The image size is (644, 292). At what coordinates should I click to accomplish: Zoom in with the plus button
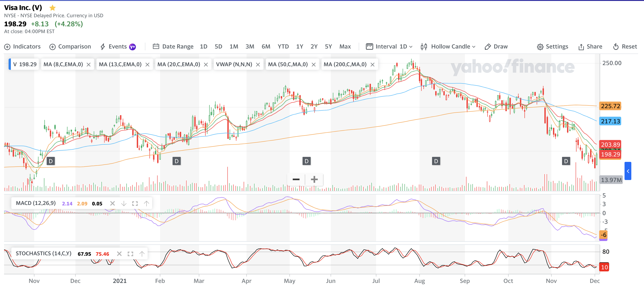coord(314,179)
